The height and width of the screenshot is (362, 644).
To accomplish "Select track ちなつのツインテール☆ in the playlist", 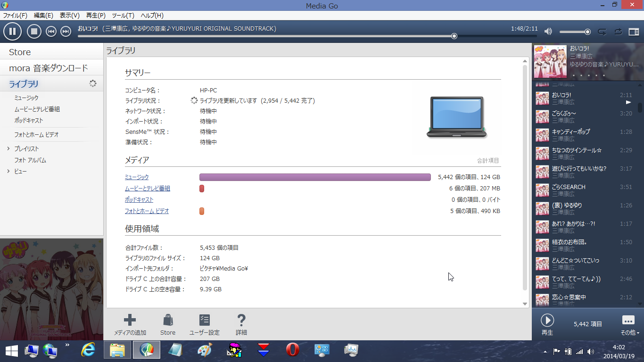I will click(x=584, y=153).
